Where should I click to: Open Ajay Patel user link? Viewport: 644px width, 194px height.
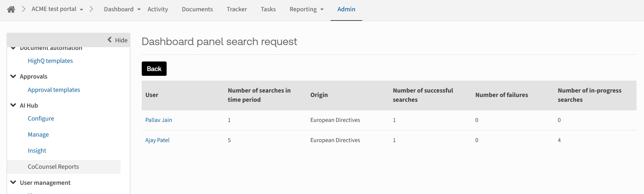click(x=157, y=140)
